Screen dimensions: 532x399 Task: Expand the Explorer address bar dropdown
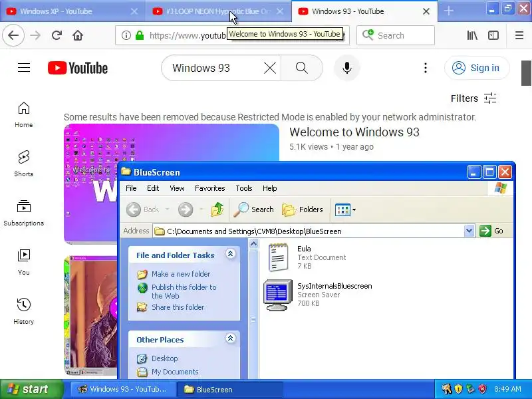click(x=469, y=231)
